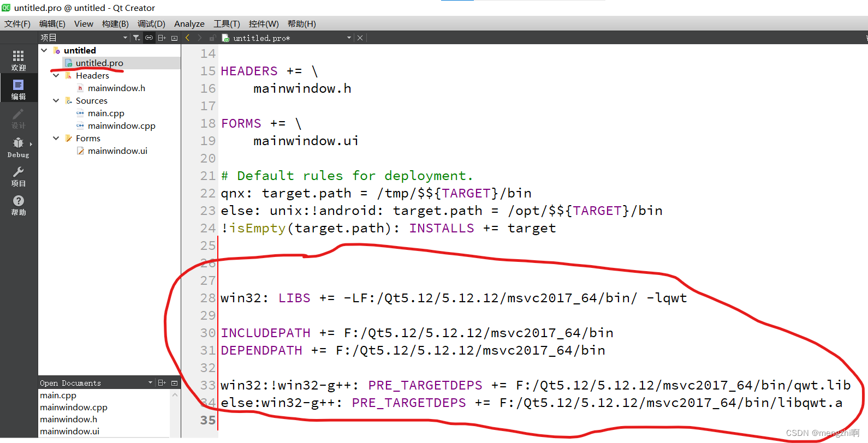
Task: Collapse the Forms folder
Action: [56, 138]
